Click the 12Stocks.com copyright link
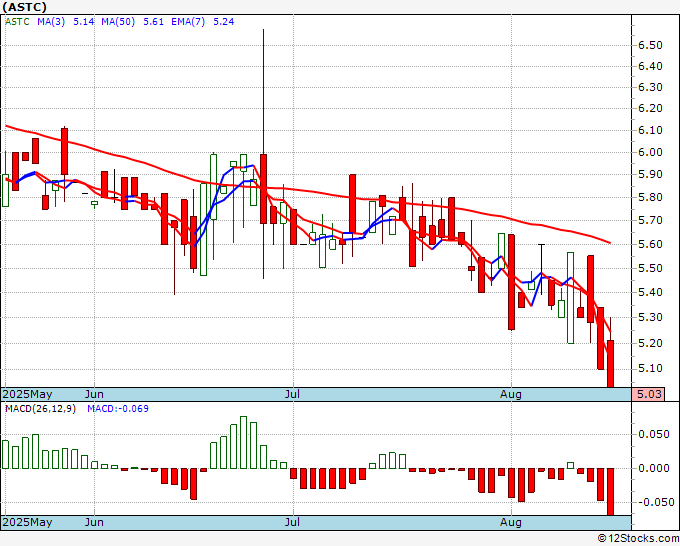The height and width of the screenshot is (546, 680). pos(638,539)
